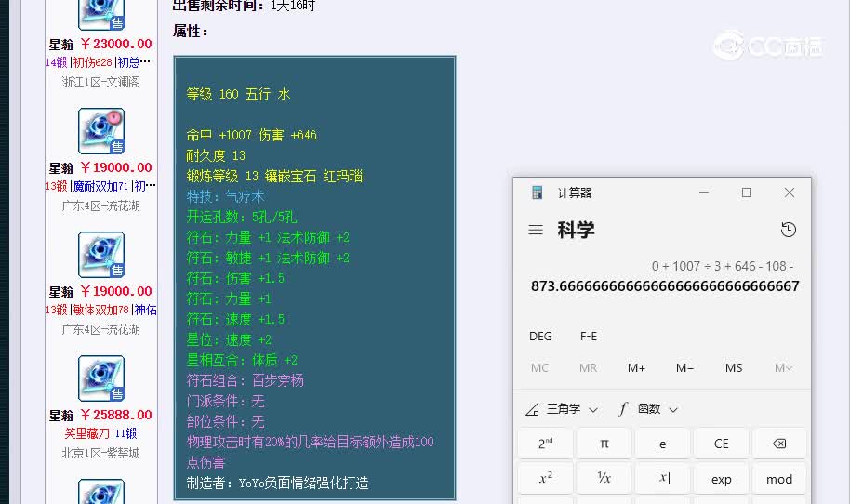The image size is (850, 504).
Task: Click the M− memory subtract button
Action: coord(684,368)
